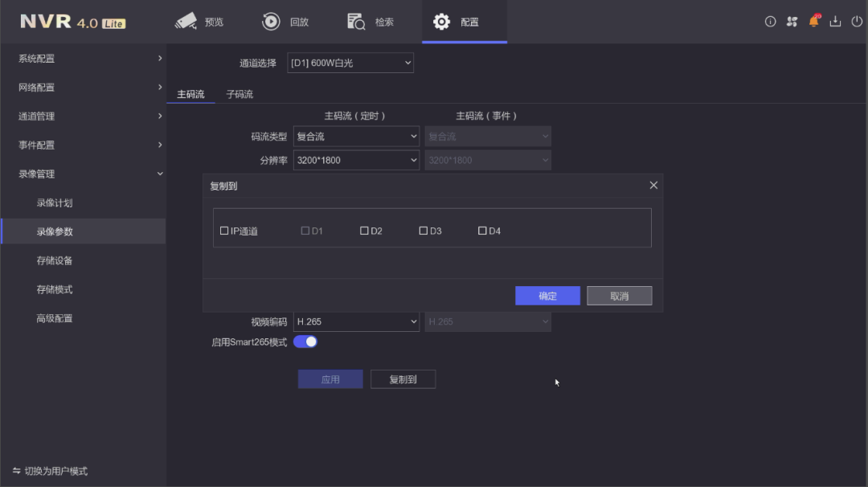This screenshot has height=487, width=868.
Task: Check the D2 channel checkbox
Action: [x=364, y=231]
